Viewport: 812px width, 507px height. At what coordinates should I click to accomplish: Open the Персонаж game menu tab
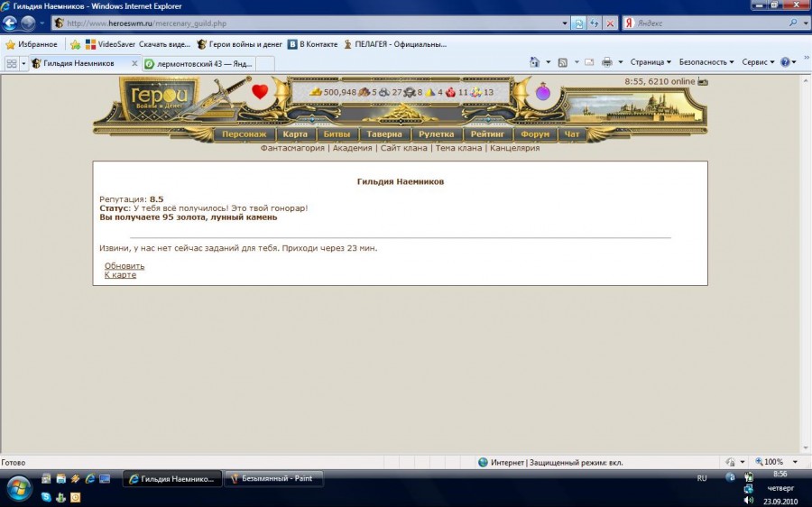(x=244, y=134)
